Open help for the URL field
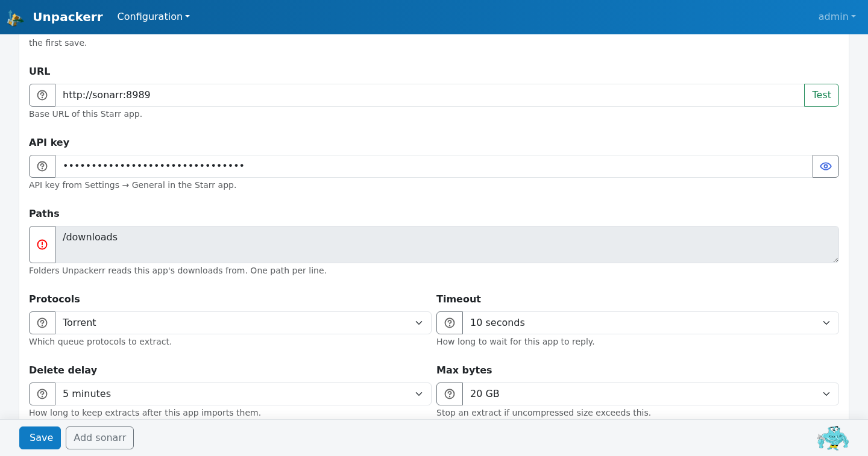 pyautogui.click(x=42, y=95)
